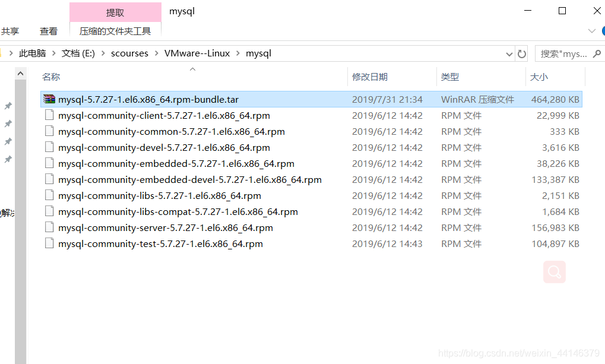Navigate to VMware--Linux in breadcrumb

coord(197,53)
